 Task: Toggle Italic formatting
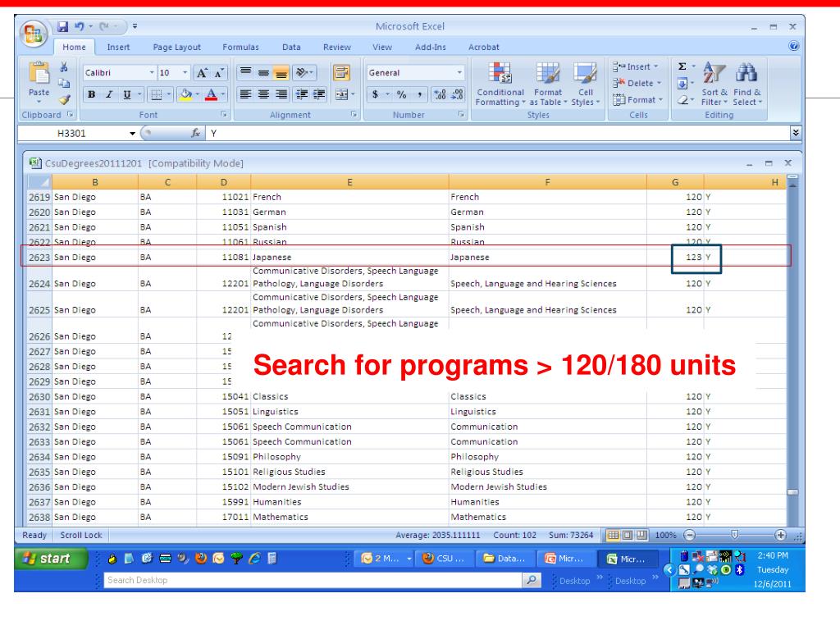(x=109, y=95)
